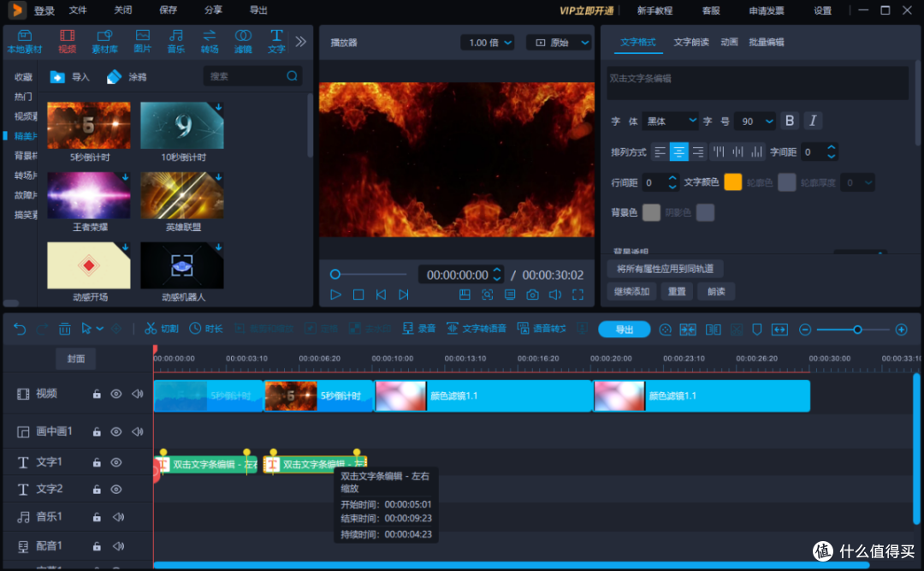
Task: Click the blue 导出 export button
Action: (x=624, y=329)
